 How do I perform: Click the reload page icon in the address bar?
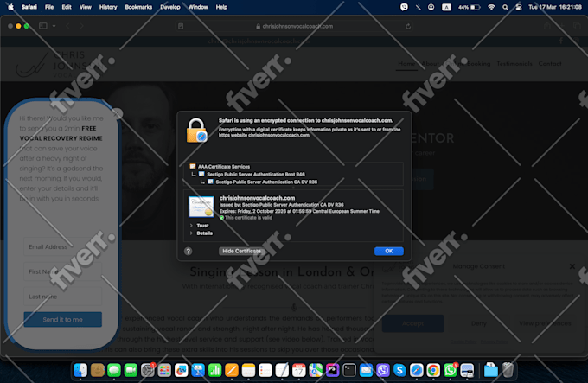[408, 26]
